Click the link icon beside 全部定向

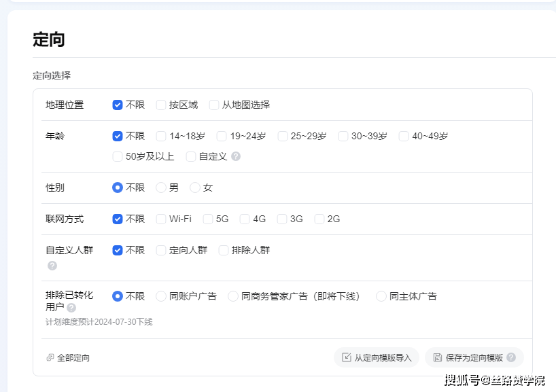click(50, 357)
